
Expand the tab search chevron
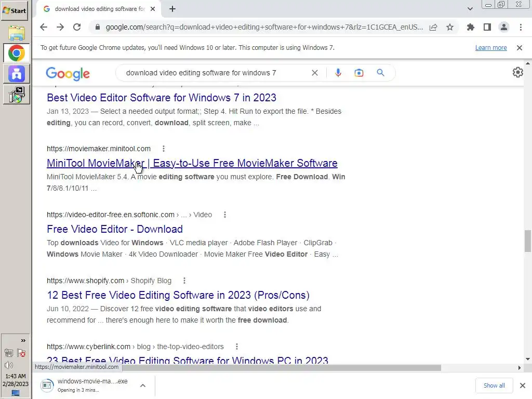[x=470, y=9]
